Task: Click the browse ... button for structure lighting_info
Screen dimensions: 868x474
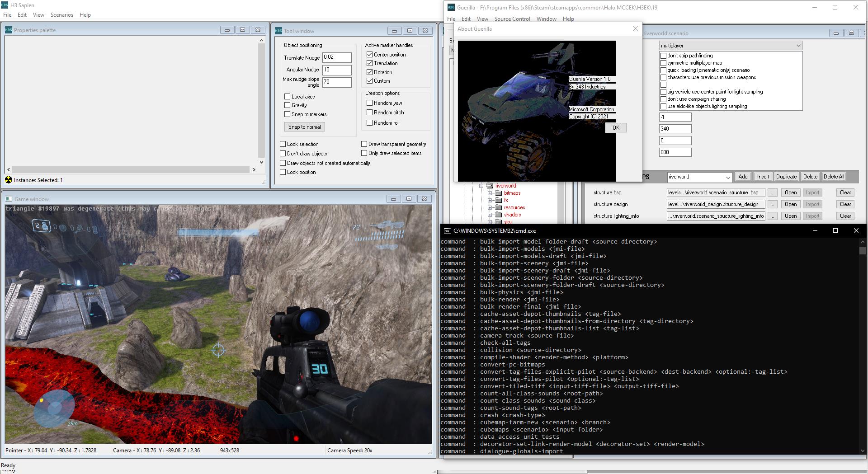Action: click(773, 216)
